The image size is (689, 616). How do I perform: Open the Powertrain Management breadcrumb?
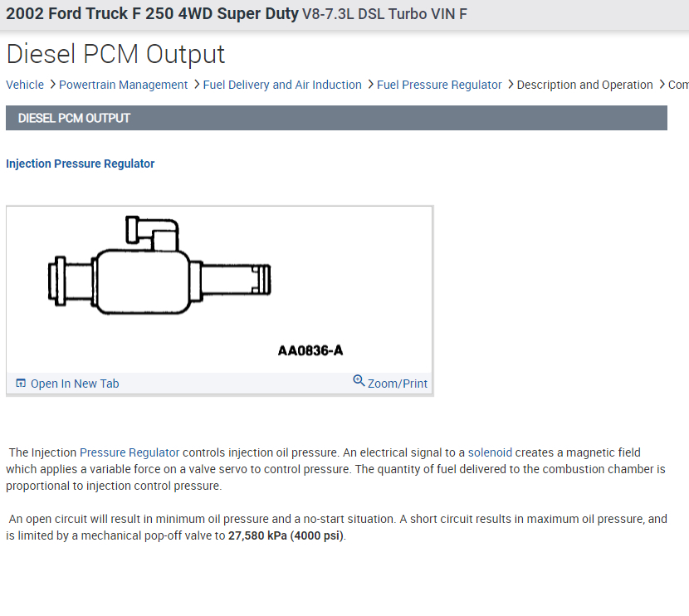coord(124,85)
